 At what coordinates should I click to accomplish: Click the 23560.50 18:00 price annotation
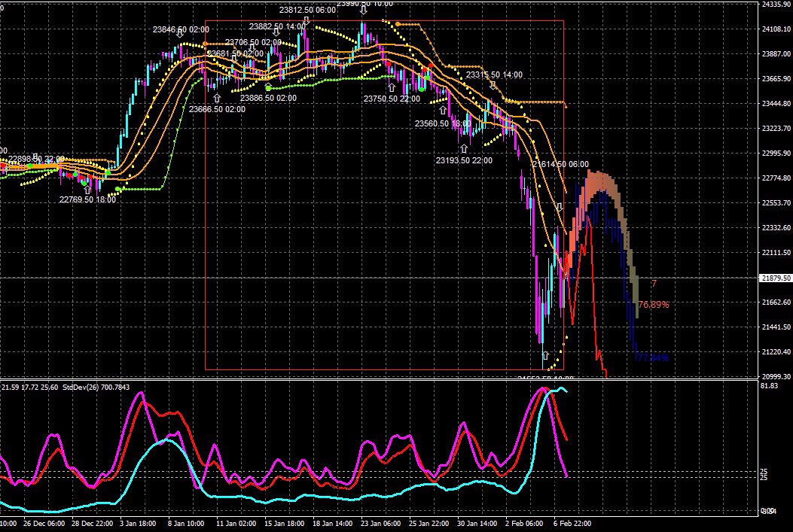[443, 123]
